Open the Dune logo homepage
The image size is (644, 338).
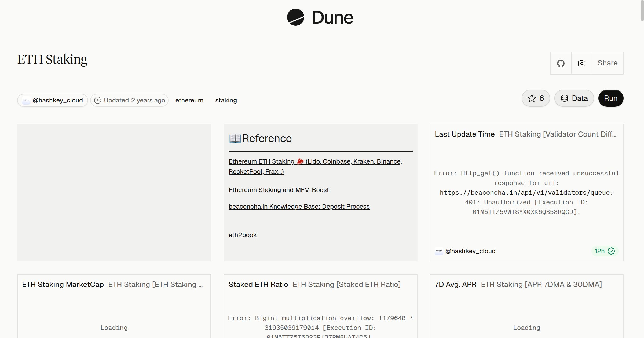click(320, 17)
